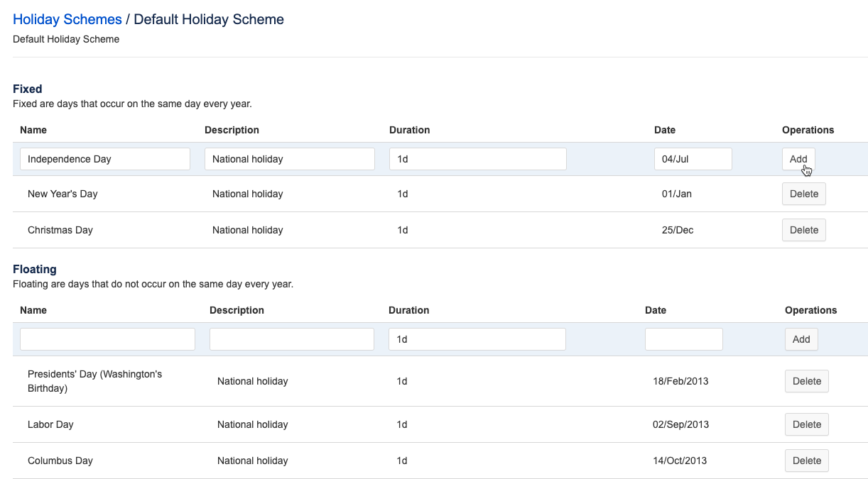Delete the Labor Day holiday
The height and width of the screenshot is (479, 868).
806,424
